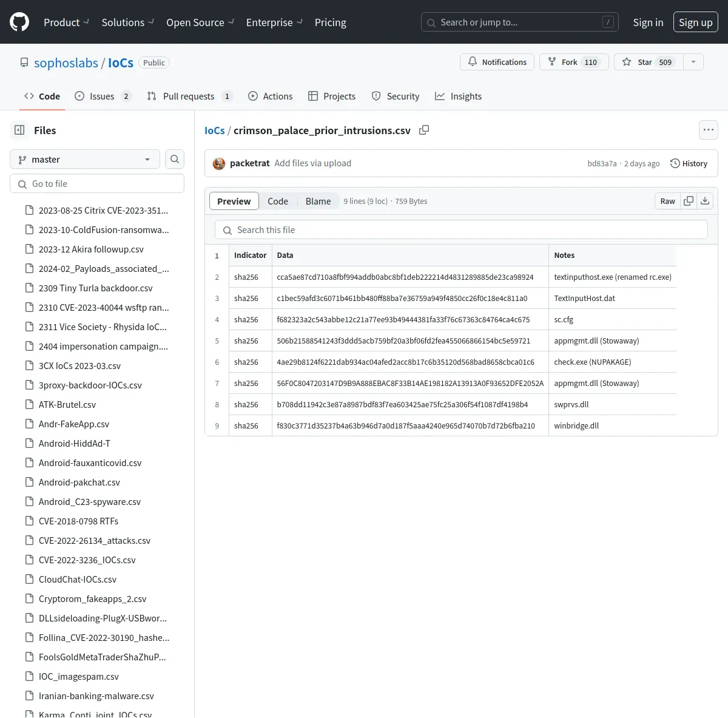Expand the Solutions menu
The width and height of the screenshot is (728, 718).
pyautogui.click(x=128, y=22)
